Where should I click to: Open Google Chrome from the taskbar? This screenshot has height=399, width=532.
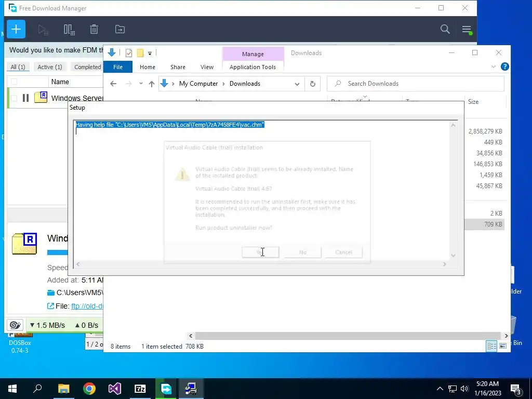pyautogui.click(x=89, y=389)
